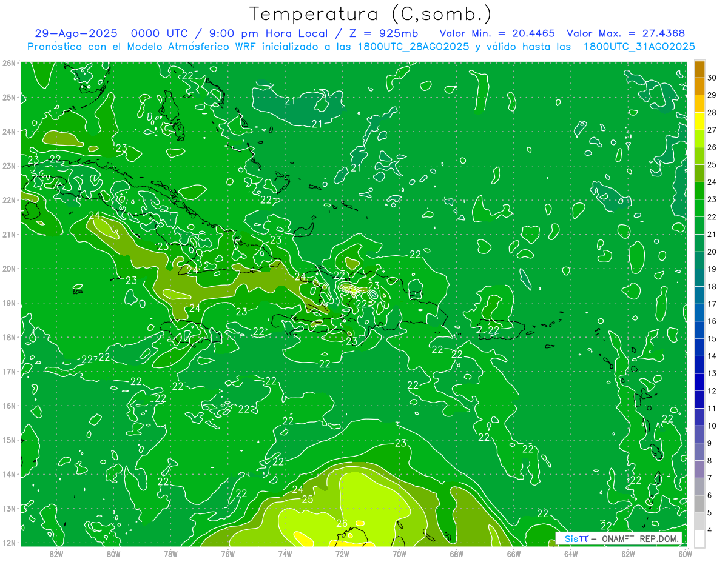The image size is (728, 562).
Task: Click the 16N latitude axis label
Action: (x=8, y=406)
